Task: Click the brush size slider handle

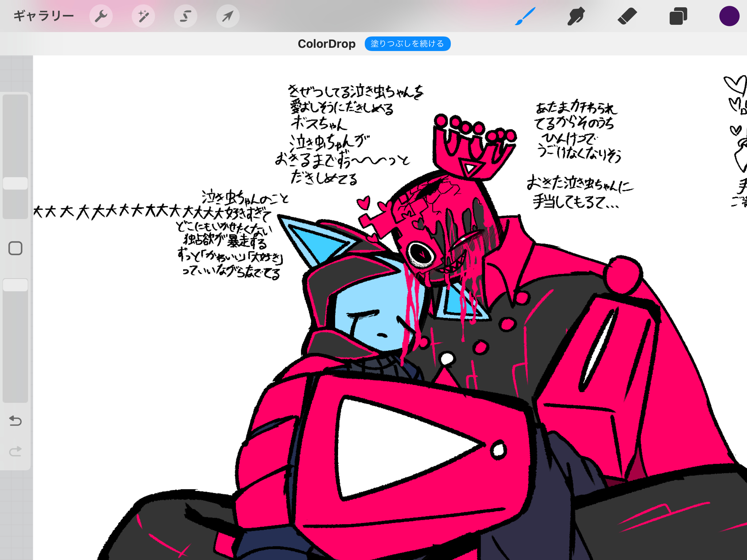Action: (15, 183)
